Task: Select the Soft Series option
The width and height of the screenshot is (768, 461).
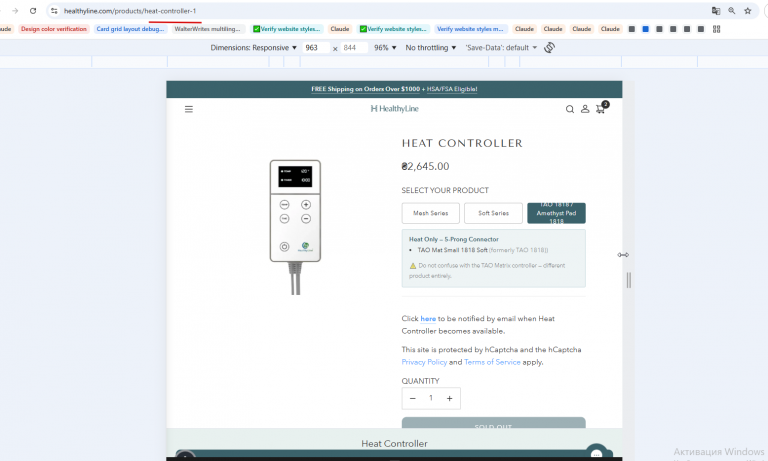Action: tap(493, 213)
